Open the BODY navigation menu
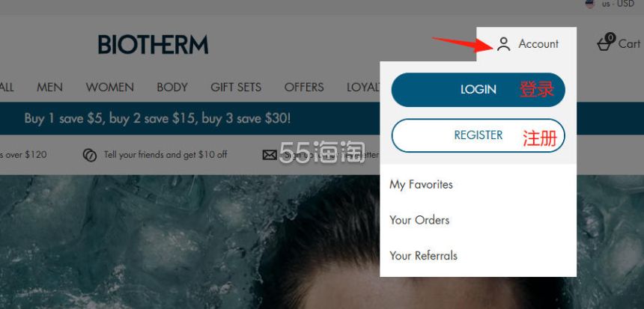This screenshot has width=644, height=309. 172,87
